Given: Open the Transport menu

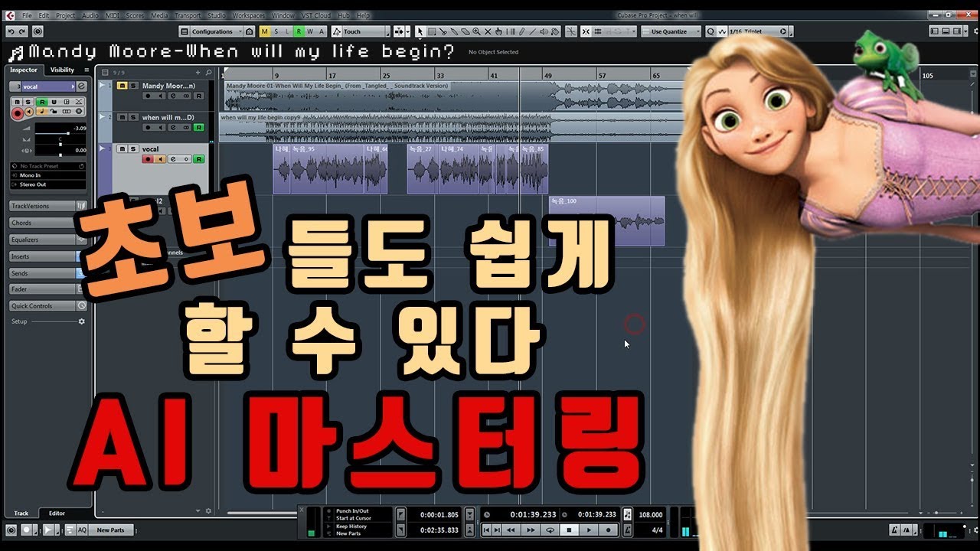Looking at the screenshot, I should [x=188, y=15].
